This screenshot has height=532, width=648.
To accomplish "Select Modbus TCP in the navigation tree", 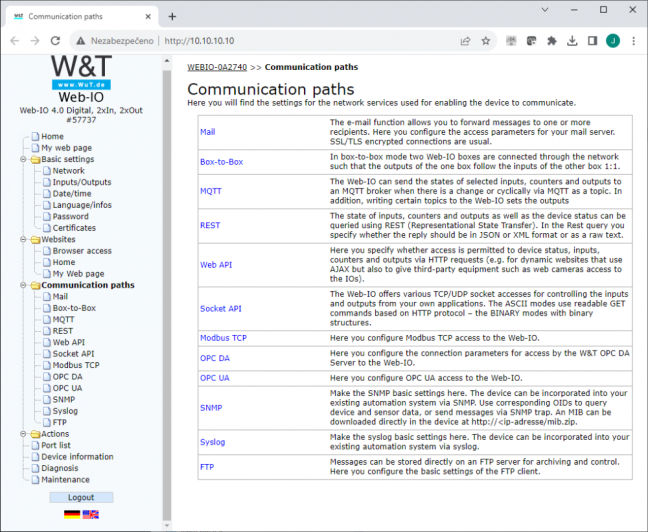I will (x=76, y=365).
